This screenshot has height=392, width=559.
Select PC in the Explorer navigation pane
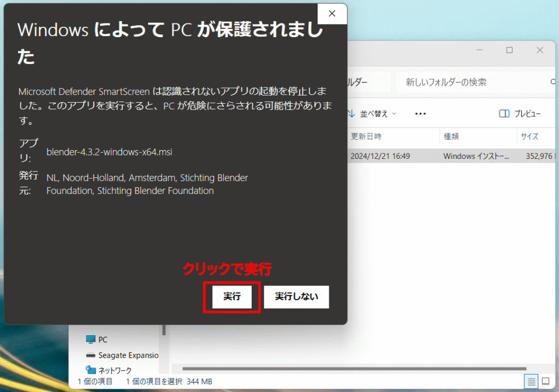(103, 340)
